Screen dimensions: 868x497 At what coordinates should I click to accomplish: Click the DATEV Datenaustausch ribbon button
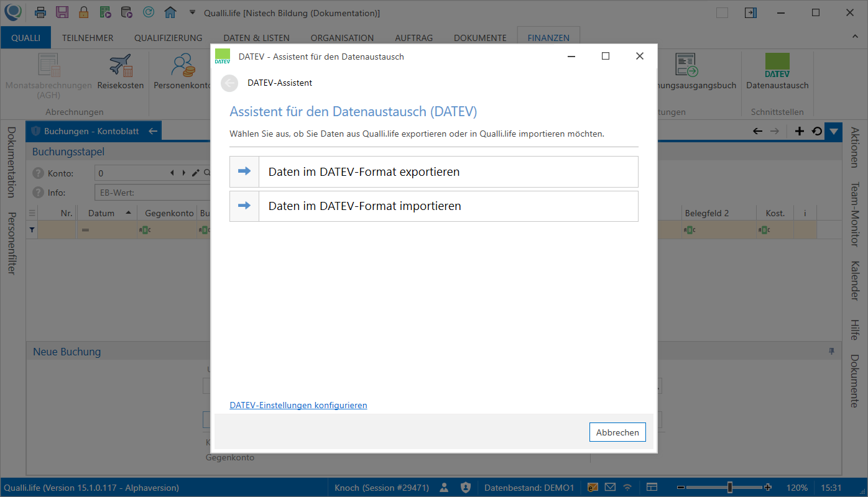(x=777, y=72)
